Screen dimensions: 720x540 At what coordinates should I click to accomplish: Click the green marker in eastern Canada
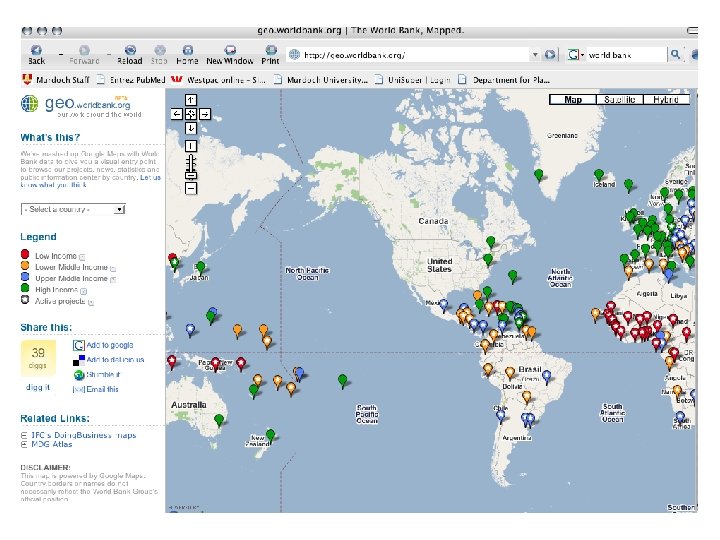(491, 242)
